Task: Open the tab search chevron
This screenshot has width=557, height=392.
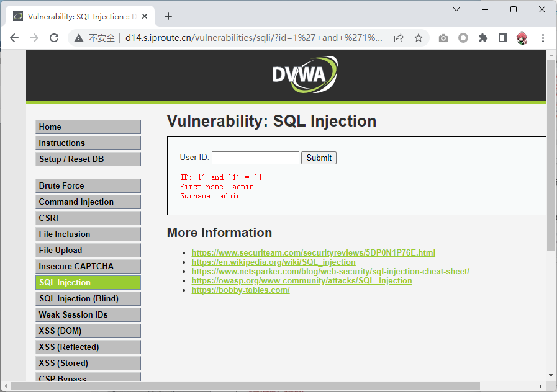Action: point(456,9)
